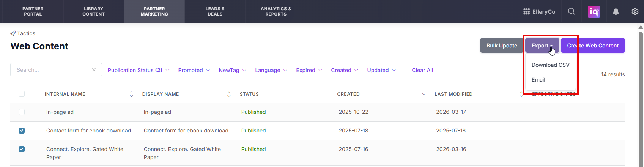Click Published status of In-page ad
Screen dimensions: 644x167
coord(254,112)
